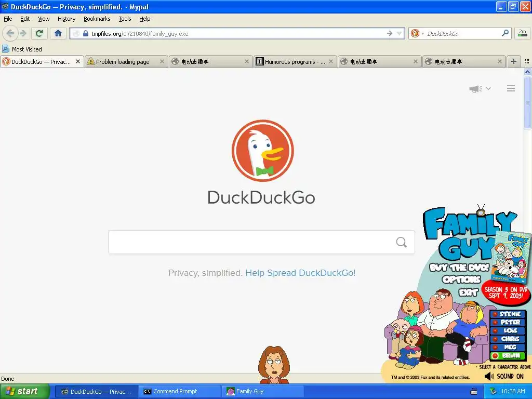
Task: Open the Most Visited bookmarks folder
Action: [22, 49]
